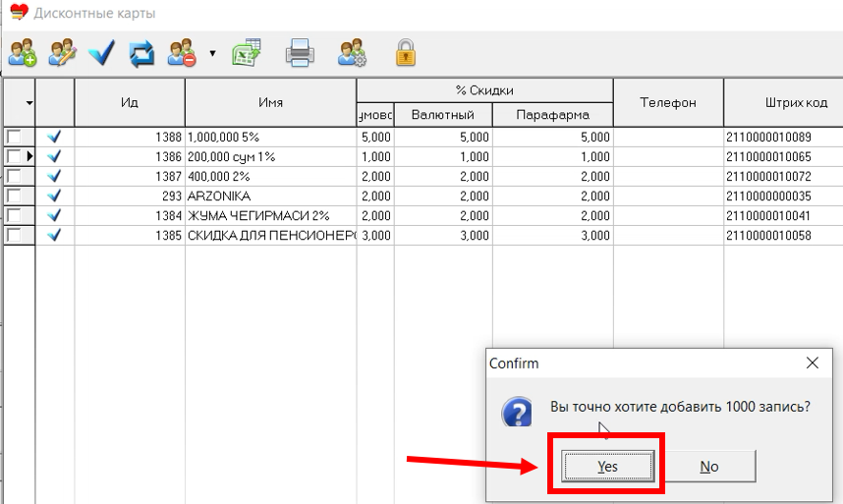
Task: Click Yes in the Confirm dialog
Action: (x=607, y=467)
